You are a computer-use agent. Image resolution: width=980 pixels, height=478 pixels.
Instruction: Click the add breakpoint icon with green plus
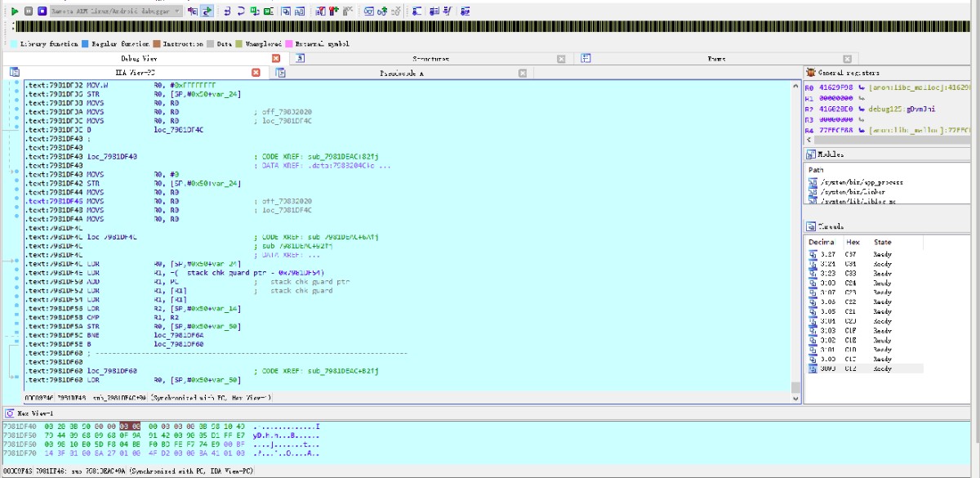coord(334,11)
